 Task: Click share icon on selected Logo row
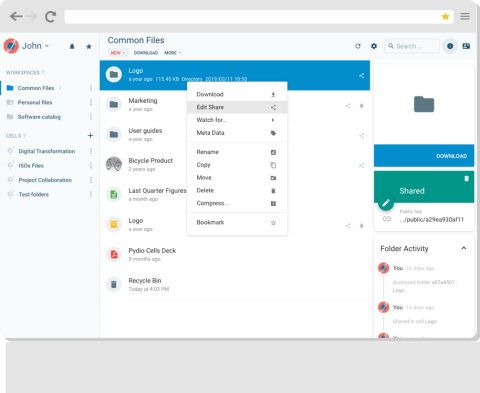[x=361, y=76]
